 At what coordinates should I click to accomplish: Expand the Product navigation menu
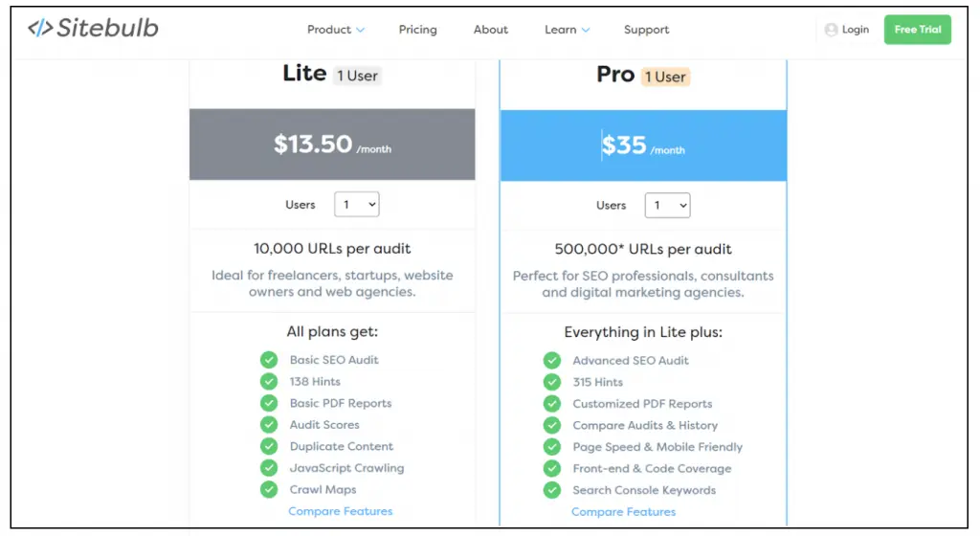[336, 30]
